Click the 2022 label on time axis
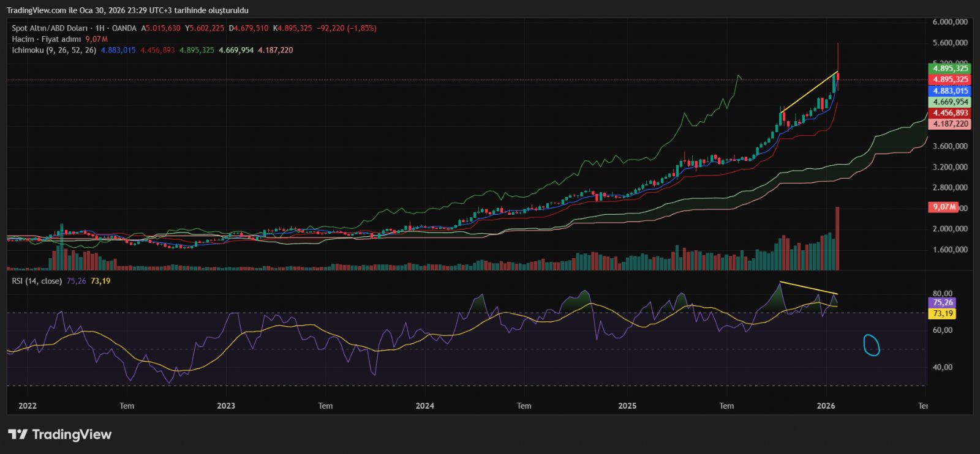 [28, 406]
